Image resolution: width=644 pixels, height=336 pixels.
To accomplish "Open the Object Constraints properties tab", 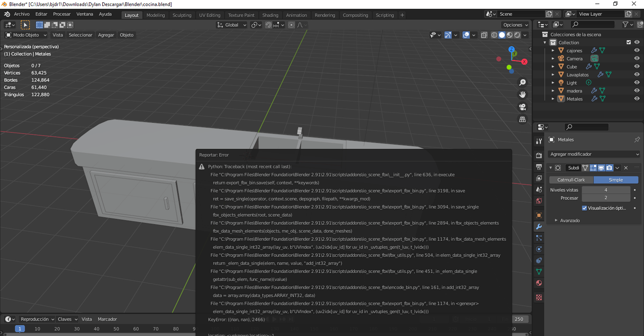I will coord(539,260).
